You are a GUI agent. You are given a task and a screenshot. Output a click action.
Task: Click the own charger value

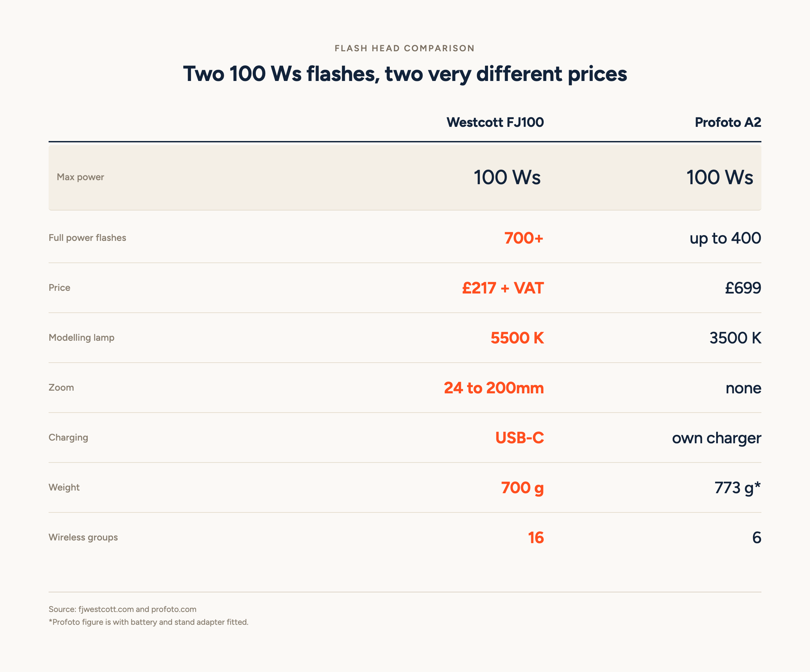tap(717, 438)
